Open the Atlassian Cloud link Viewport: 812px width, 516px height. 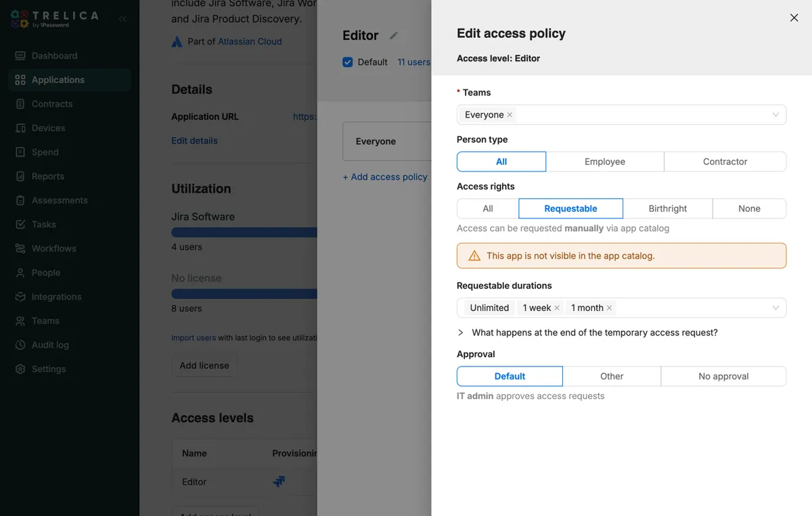250,41
